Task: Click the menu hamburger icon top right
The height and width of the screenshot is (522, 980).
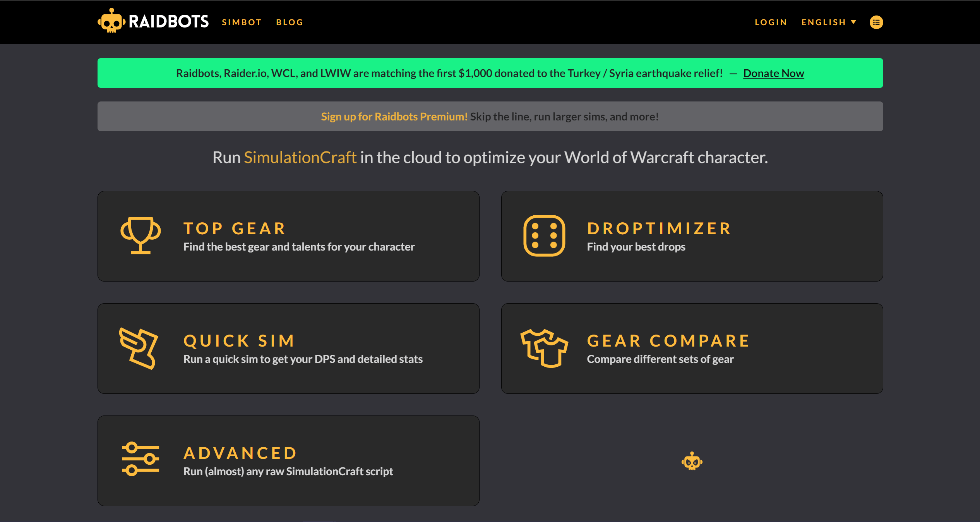Action: point(875,22)
